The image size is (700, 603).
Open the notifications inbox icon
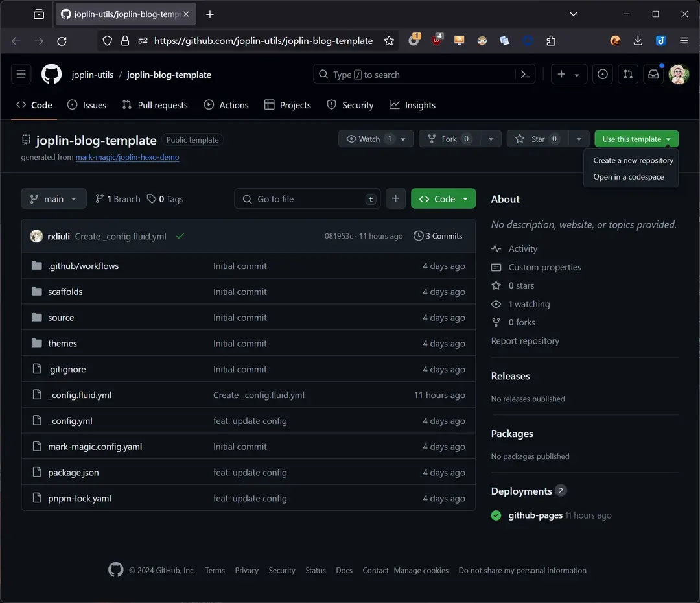(653, 75)
